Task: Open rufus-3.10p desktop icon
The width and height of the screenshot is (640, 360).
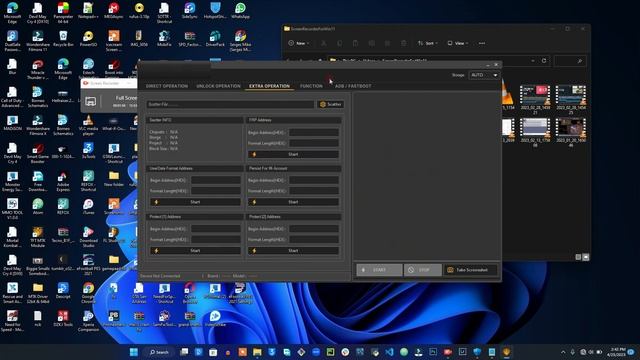Action: tap(139, 12)
